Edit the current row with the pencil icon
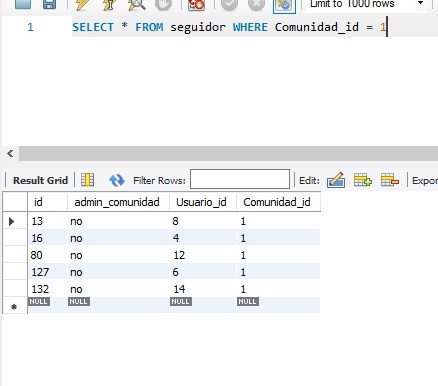This screenshot has width=438, height=386. 336,180
